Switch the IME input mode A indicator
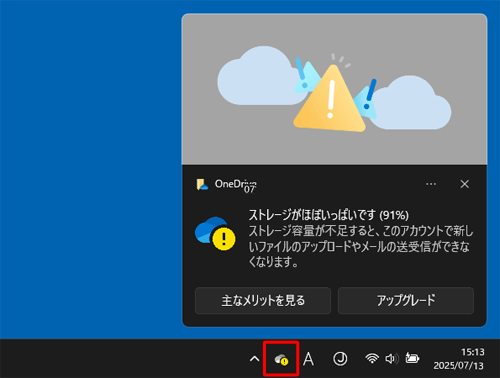The height and width of the screenshot is (378, 500). point(308,359)
